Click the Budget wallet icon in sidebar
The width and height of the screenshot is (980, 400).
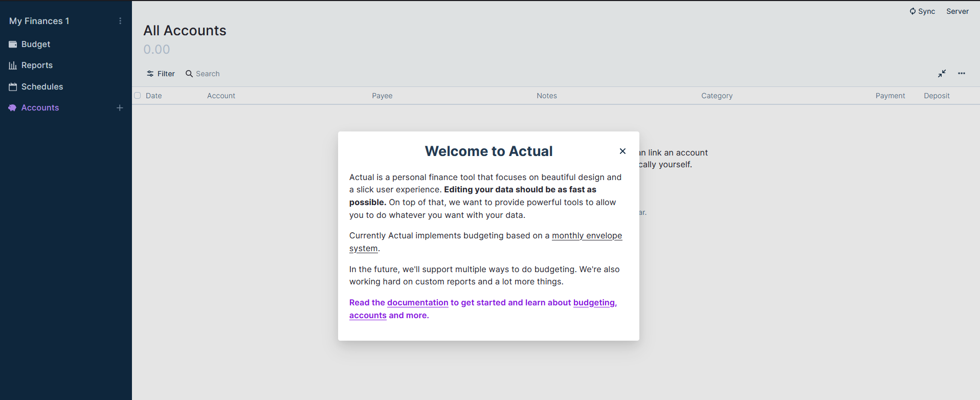[13, 45]
